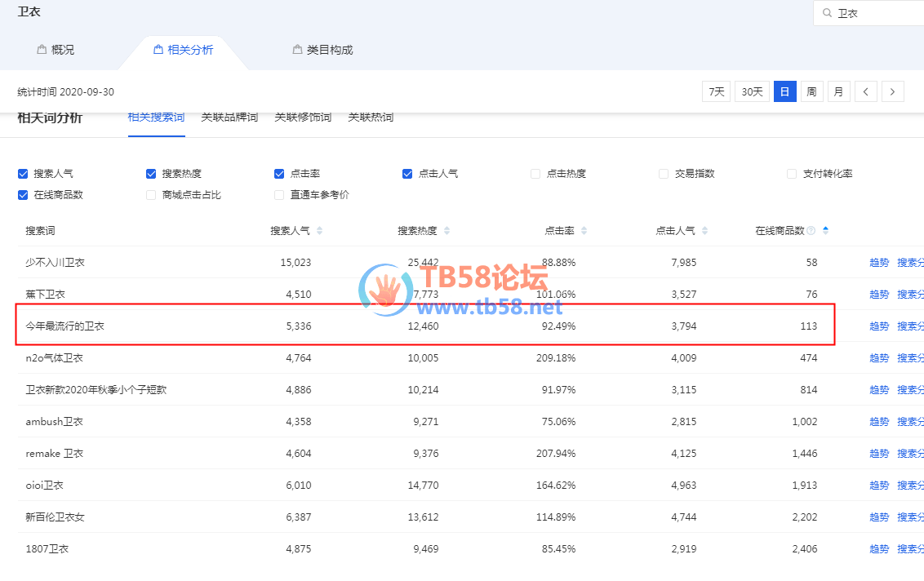Open 趋势 link for remake 卫衣

click(x=879, y=454)
